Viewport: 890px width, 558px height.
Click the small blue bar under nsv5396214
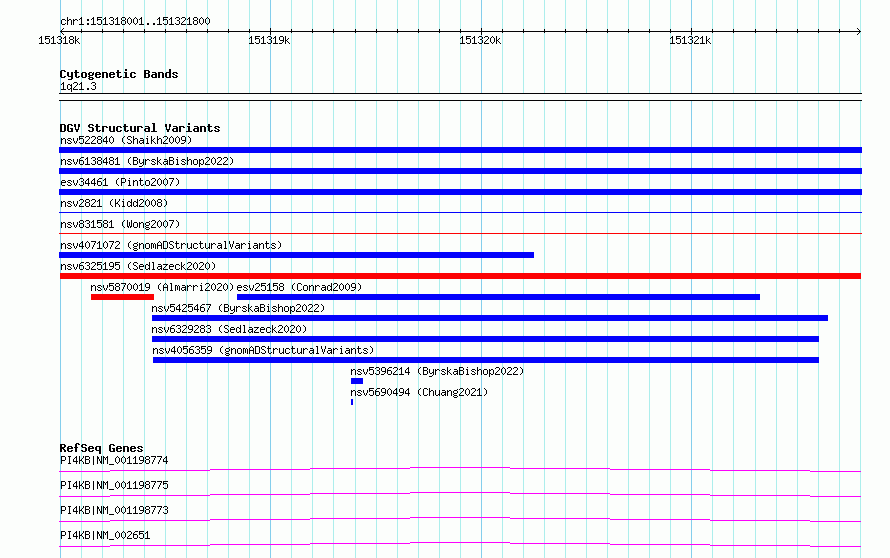357,381
